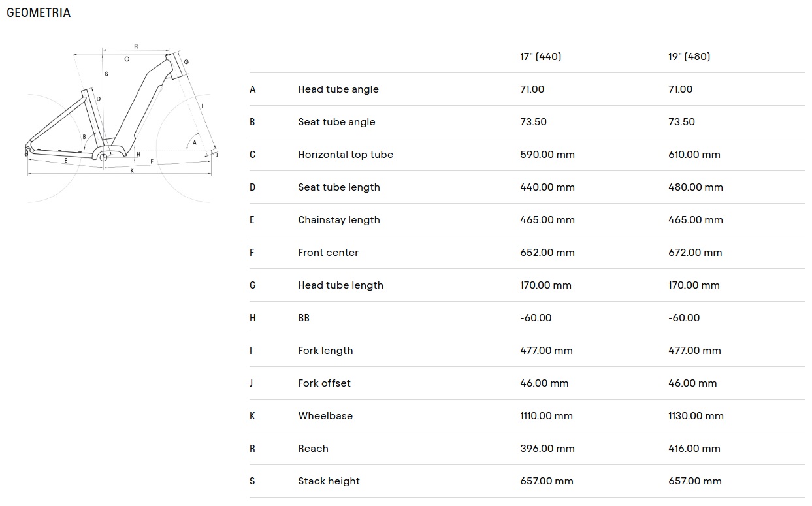The height and width of the screenshot is (506, 812).
Task: Select the GEOMETRIA section heading
Action: [x=39, y=13]
